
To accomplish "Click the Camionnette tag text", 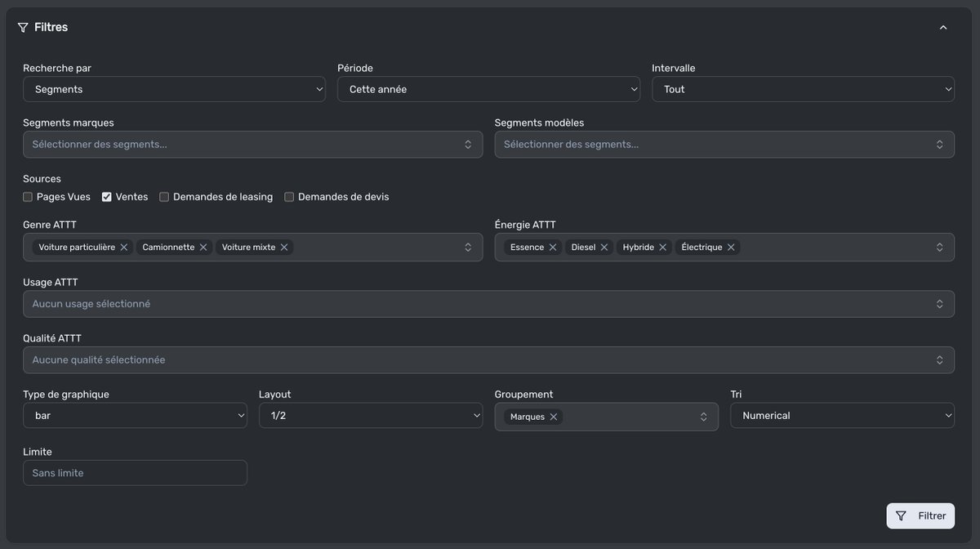I will tap(168, 247).
